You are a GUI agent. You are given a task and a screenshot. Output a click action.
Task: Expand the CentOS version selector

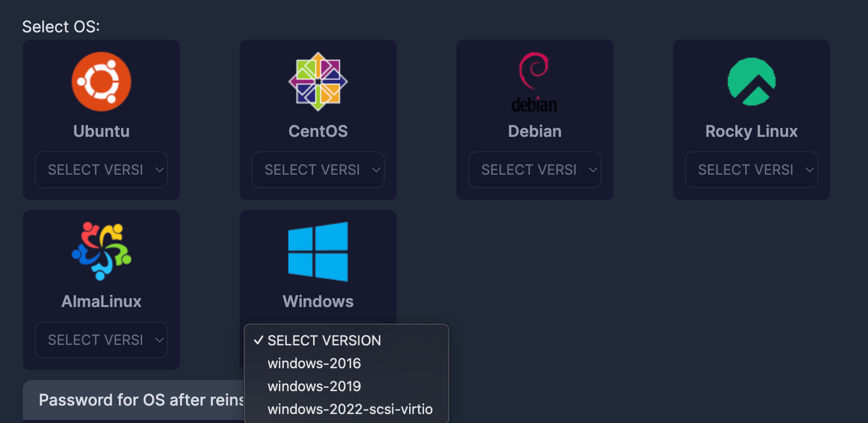[x=318, y=170]
